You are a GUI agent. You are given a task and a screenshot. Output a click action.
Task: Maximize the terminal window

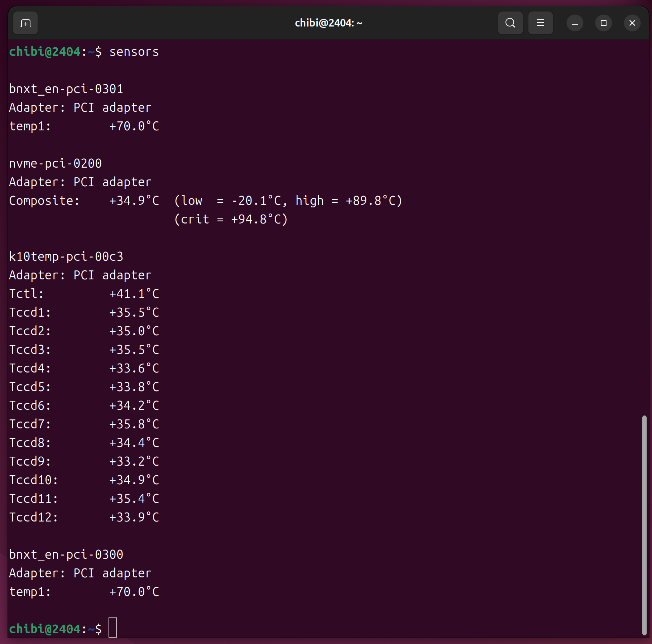pos(603,23)
